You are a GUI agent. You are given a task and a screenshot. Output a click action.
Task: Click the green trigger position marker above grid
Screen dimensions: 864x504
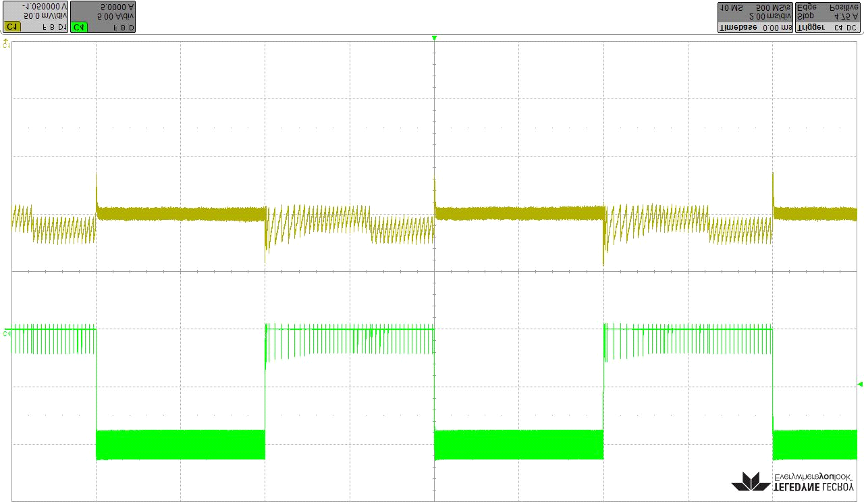pos(434,38)
